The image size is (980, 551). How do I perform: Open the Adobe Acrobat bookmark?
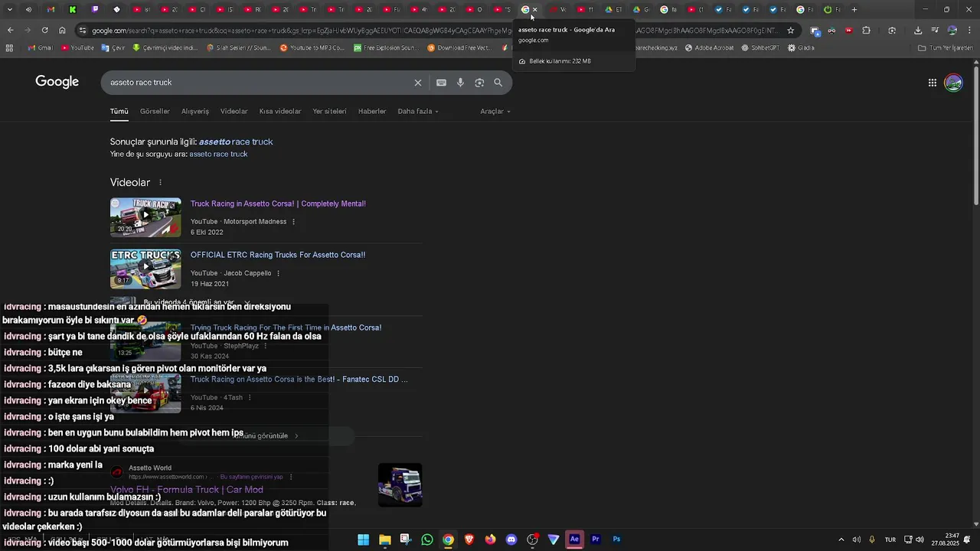click(709, 47)
